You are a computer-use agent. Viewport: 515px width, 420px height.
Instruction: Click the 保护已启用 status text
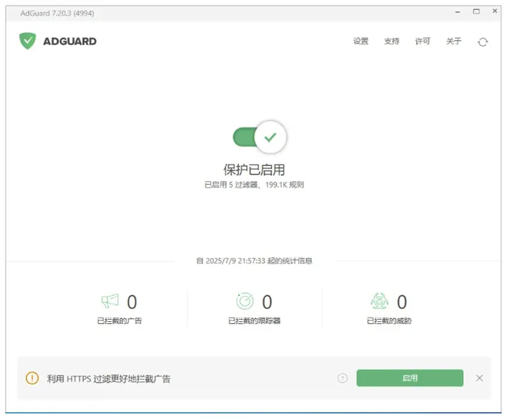click(254, 170)
